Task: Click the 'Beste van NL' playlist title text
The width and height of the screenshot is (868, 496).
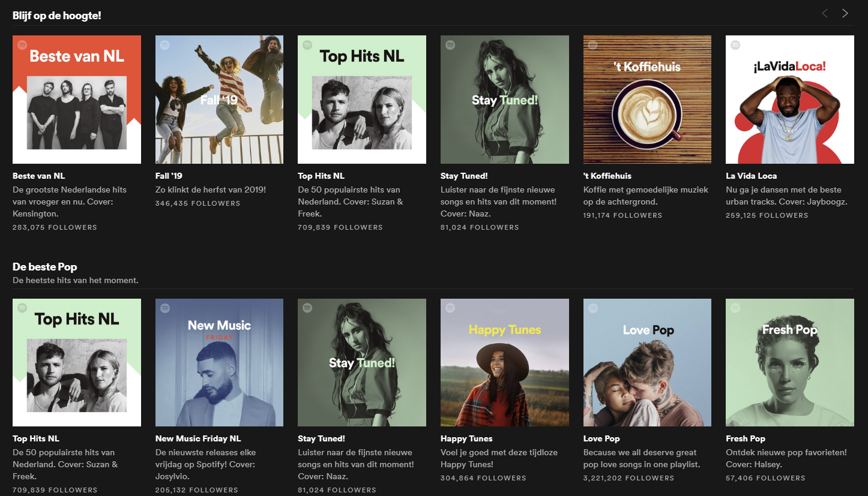Action: (x=38, y=176)
